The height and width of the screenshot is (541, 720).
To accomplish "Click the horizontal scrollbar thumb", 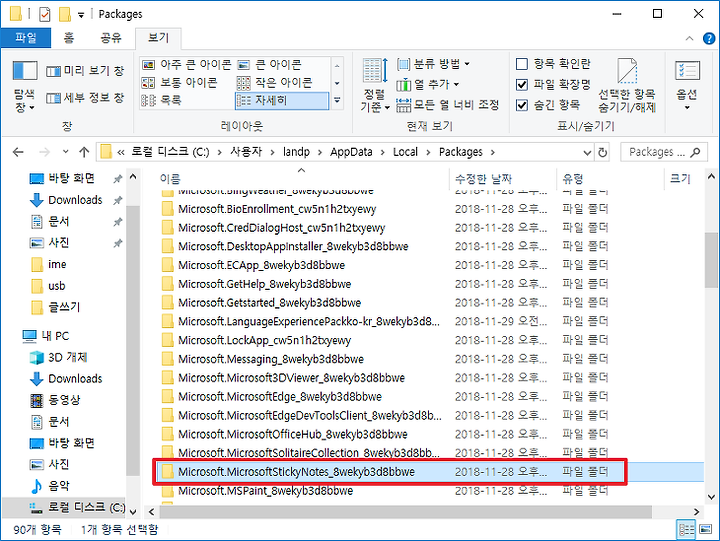I will (x=405, y=511).
